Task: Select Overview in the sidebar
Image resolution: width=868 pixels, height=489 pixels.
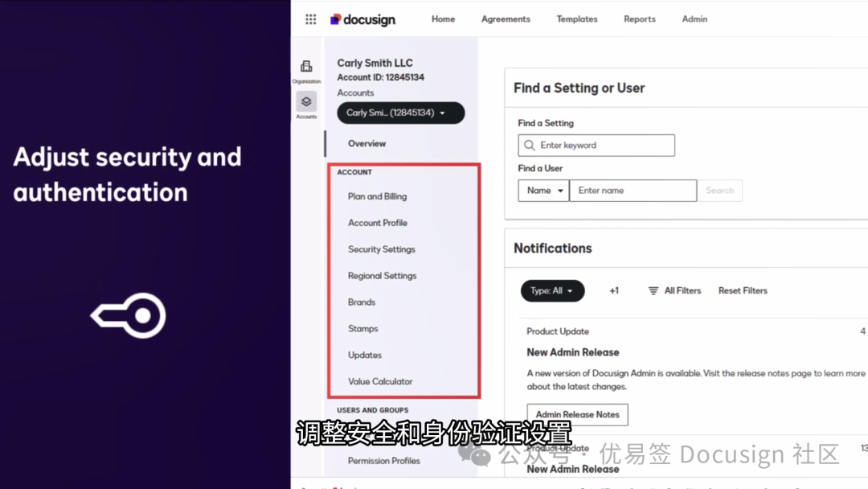Action: pyautogui.click(x=366, y=143)
